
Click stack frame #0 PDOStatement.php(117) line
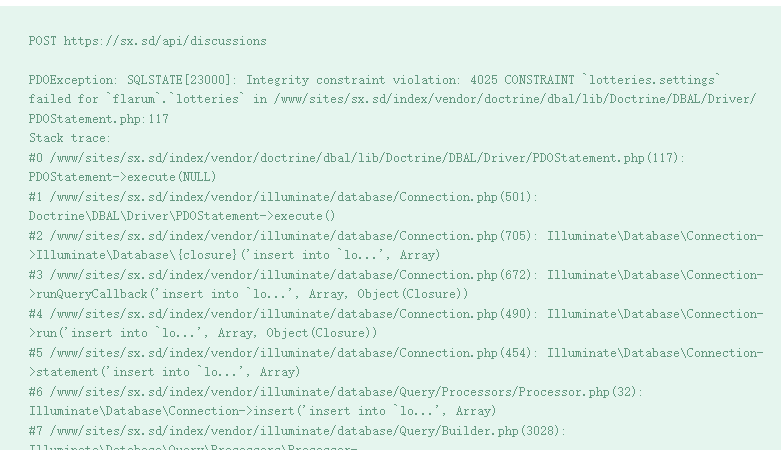coord(357,158)
